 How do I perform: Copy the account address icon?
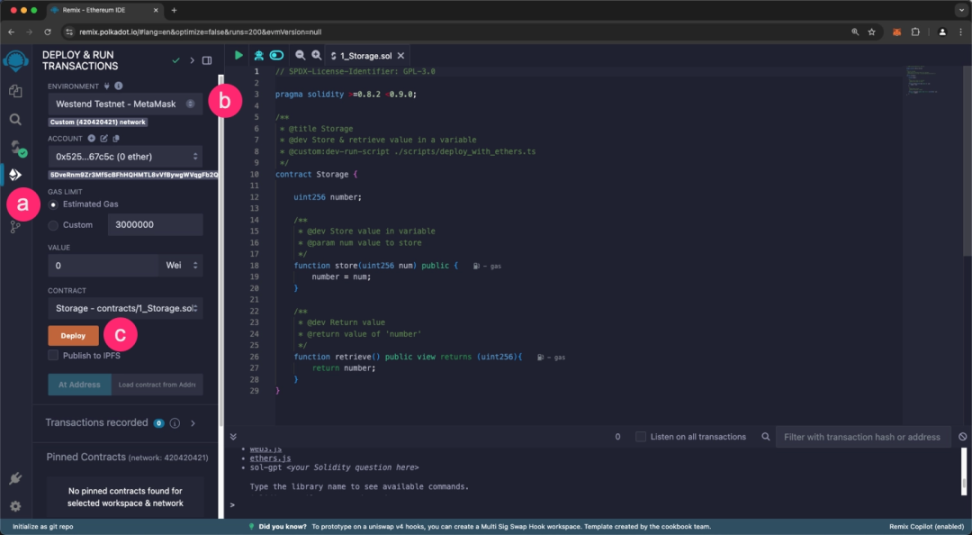116,138
